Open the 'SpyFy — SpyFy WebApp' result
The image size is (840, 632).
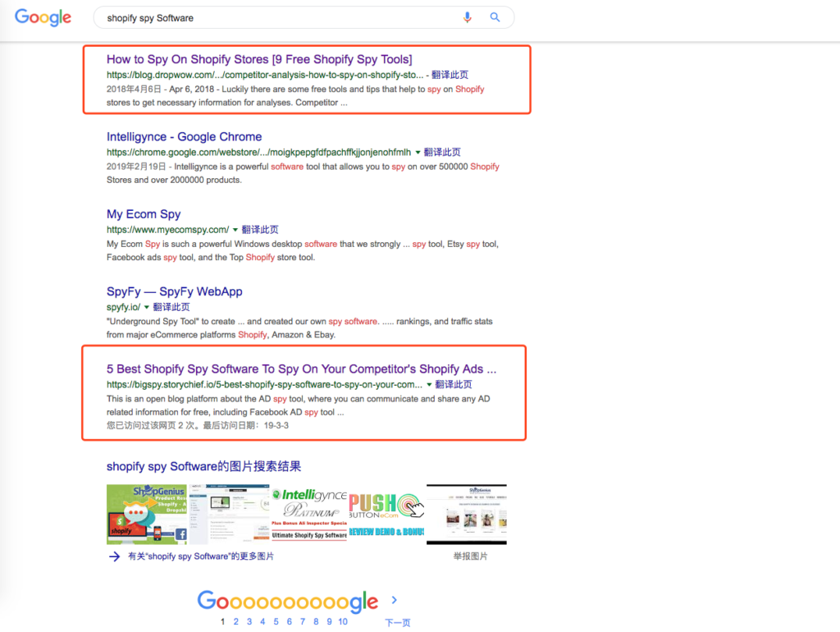pyautogui.click(x=175, y=291)
